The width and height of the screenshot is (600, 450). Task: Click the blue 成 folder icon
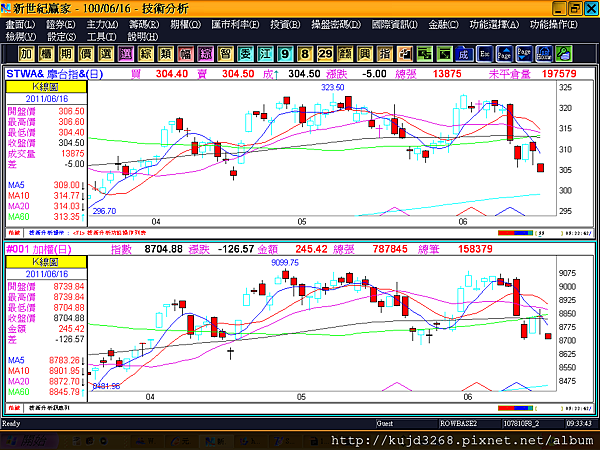point(464,54)
